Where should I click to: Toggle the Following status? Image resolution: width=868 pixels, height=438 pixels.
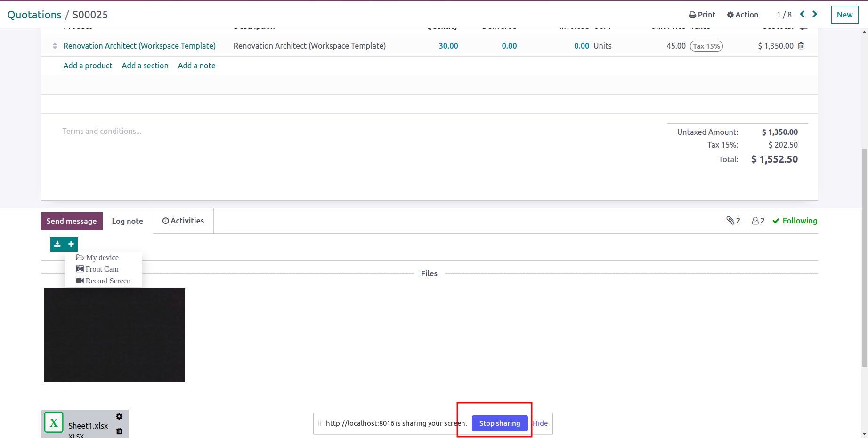pos(795,221)
